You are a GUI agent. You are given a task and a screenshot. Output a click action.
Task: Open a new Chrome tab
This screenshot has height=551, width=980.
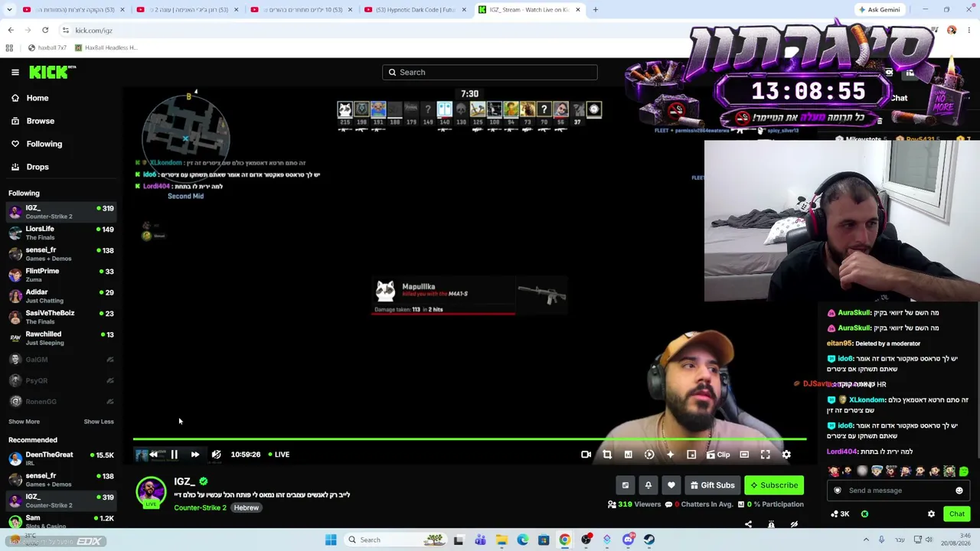(596, 10)
